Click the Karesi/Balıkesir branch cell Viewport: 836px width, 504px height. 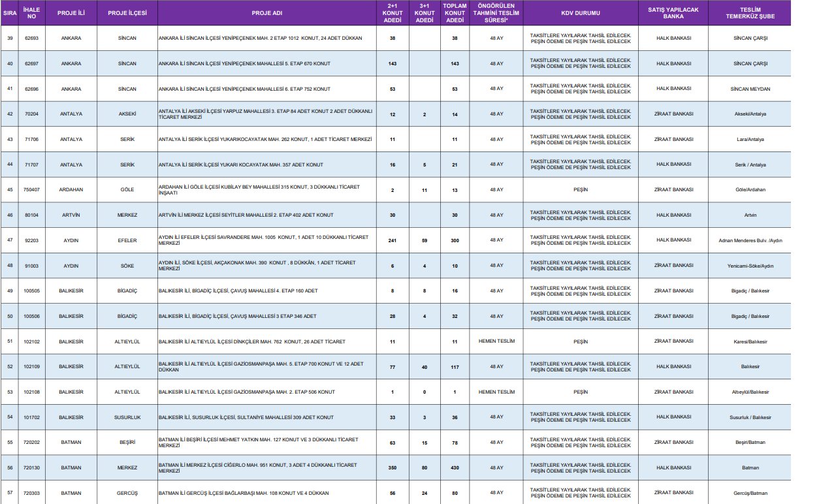[x=750, y=341]
